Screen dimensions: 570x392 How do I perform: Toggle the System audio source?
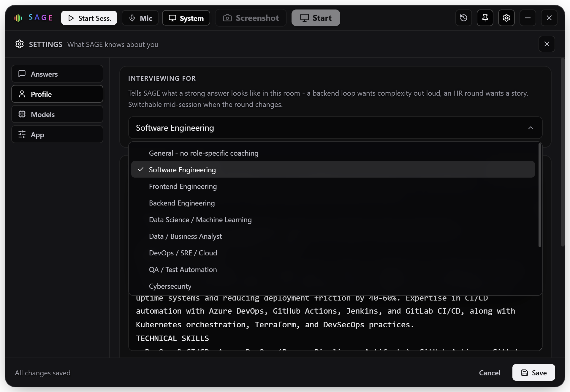(x=186, y=18)
